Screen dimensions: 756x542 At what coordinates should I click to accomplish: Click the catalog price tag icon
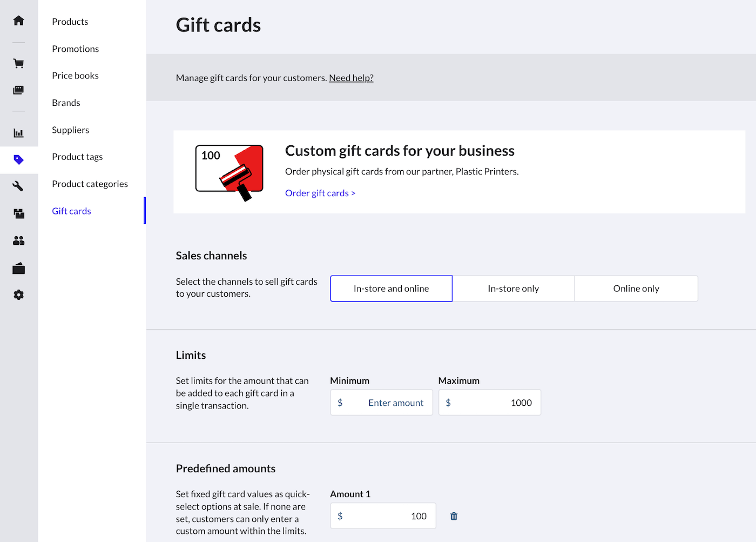coord(19,159)
